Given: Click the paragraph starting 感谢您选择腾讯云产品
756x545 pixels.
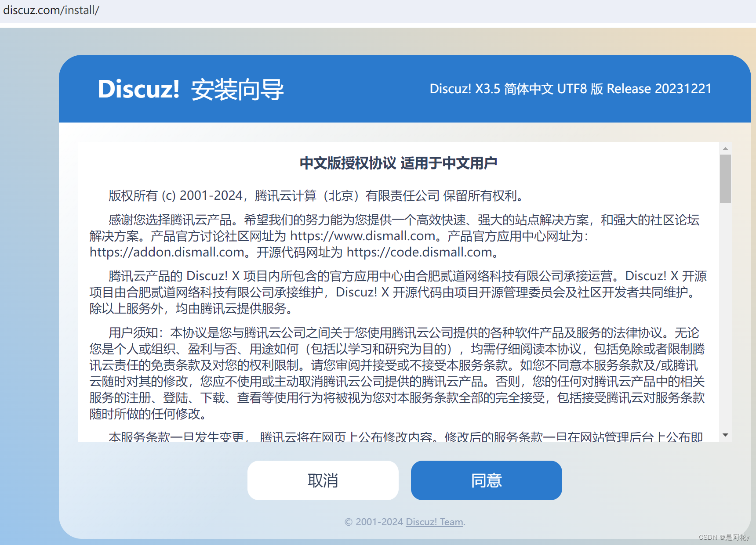Looking at the screenshot, I should [x=395, y=236].
